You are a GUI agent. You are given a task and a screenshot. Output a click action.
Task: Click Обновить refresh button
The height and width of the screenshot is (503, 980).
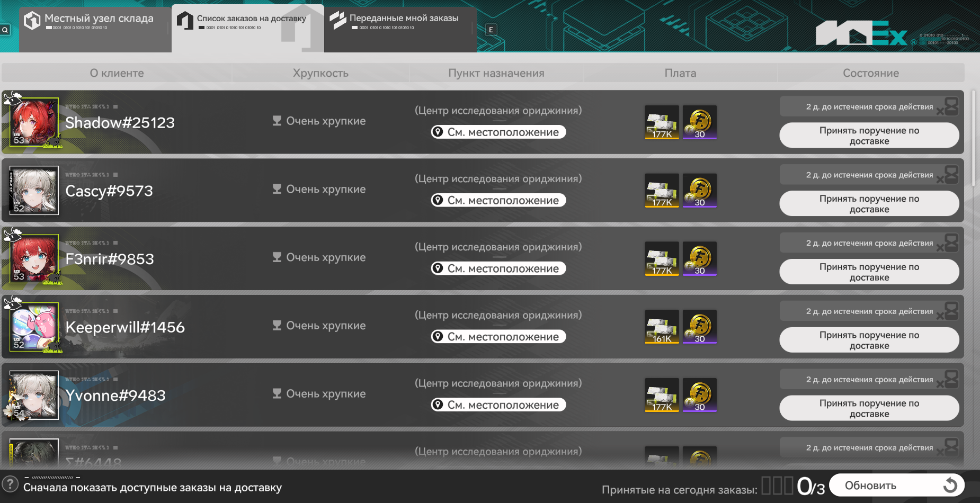point(897,485)
